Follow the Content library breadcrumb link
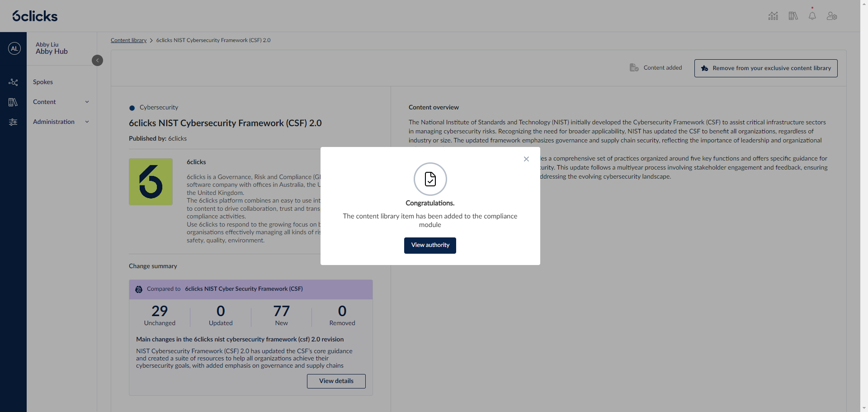 [x=129, y=40]
